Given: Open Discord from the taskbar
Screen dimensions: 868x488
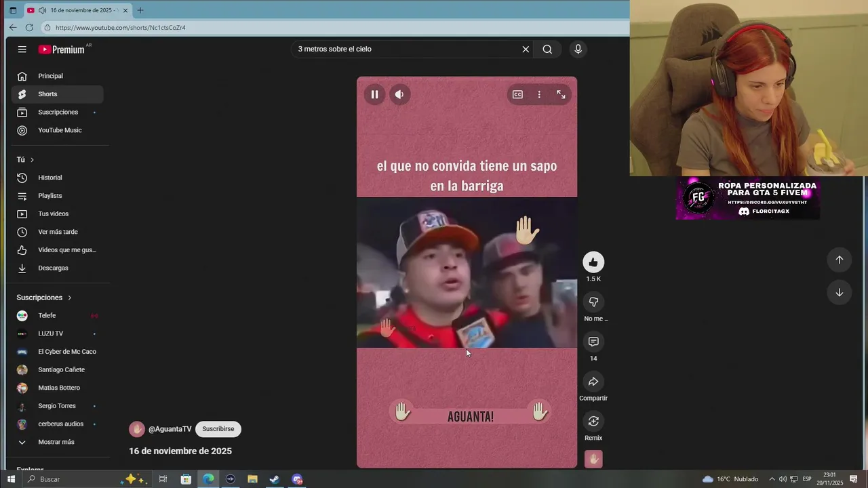Looking at the screenshot, I should 297,479.
